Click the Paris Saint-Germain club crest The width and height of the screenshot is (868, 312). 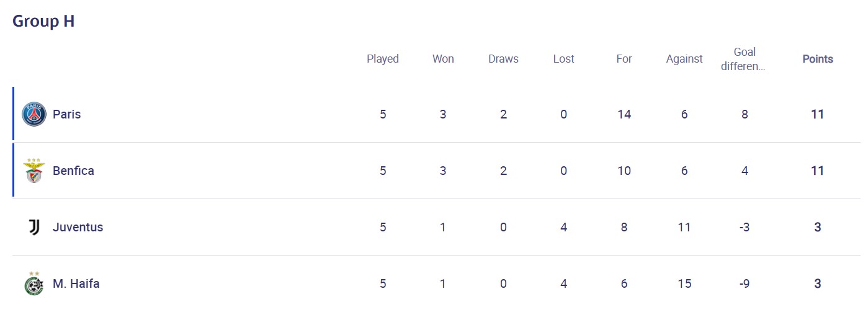pos(34,115)
